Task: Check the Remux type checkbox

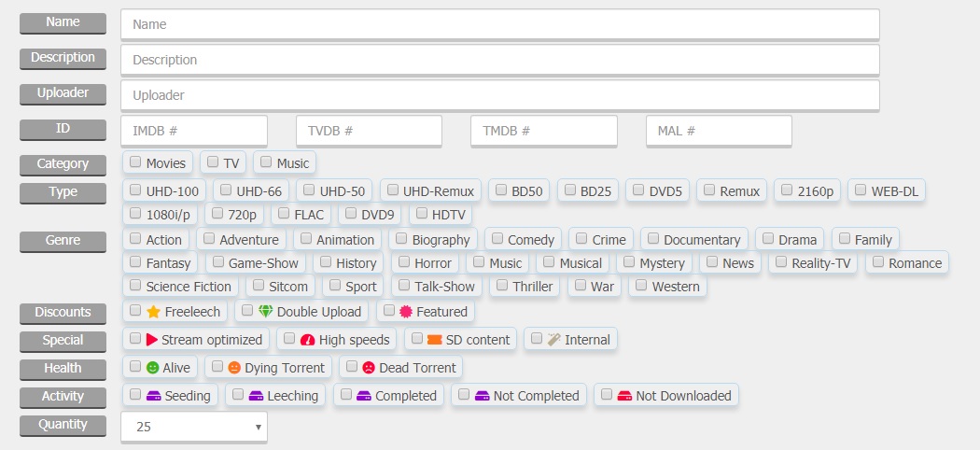Action: [x=708, y=190]
